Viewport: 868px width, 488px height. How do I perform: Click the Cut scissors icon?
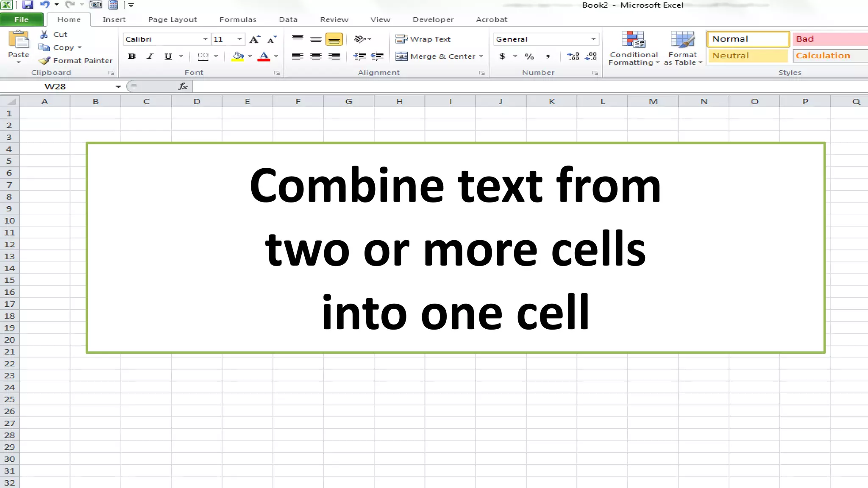click(x=44, y=34)
